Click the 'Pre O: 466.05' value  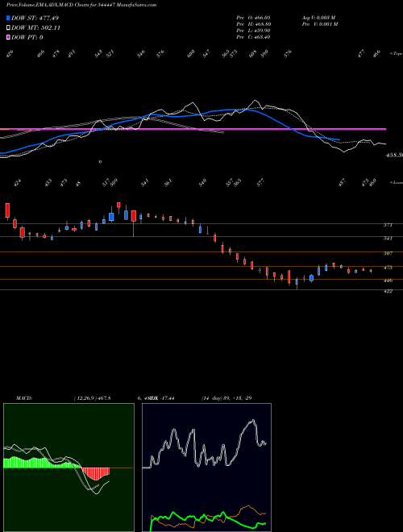click(253, 17)
